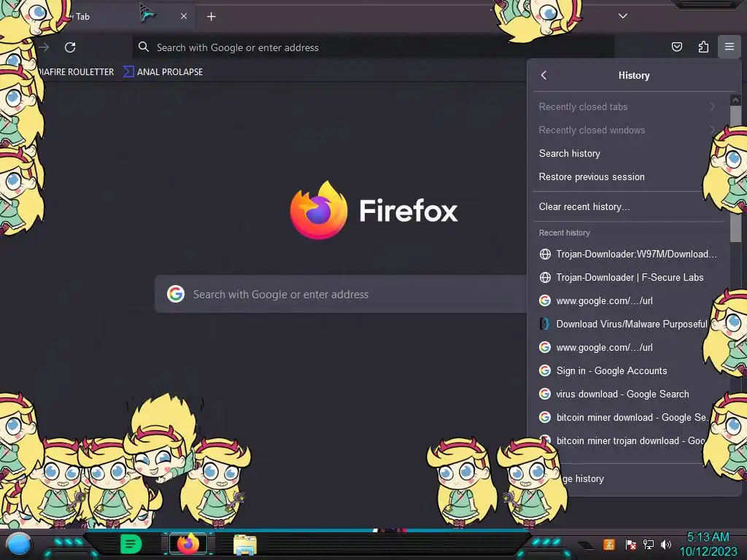The height and width of the screenshot is (560, 747).
Task: Click the orange Java tray icon
Action: [609, 544]
